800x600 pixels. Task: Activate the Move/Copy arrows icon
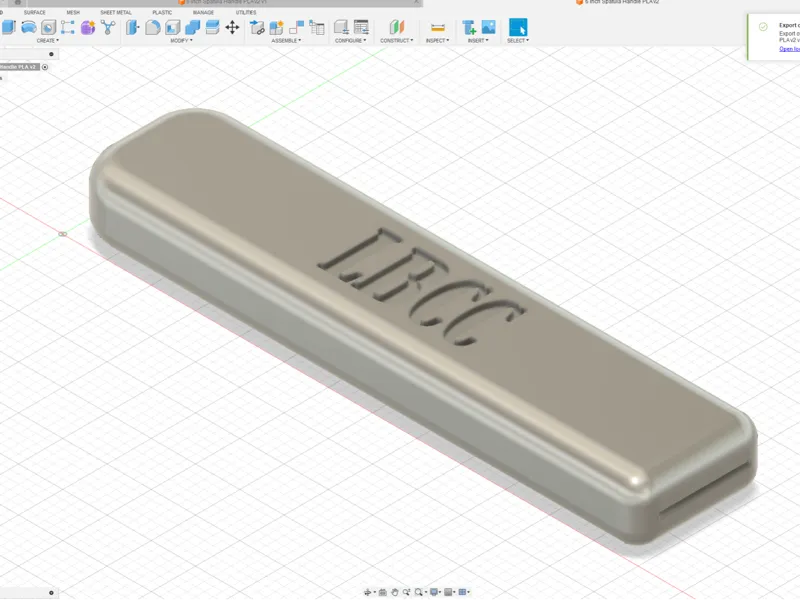233,27
